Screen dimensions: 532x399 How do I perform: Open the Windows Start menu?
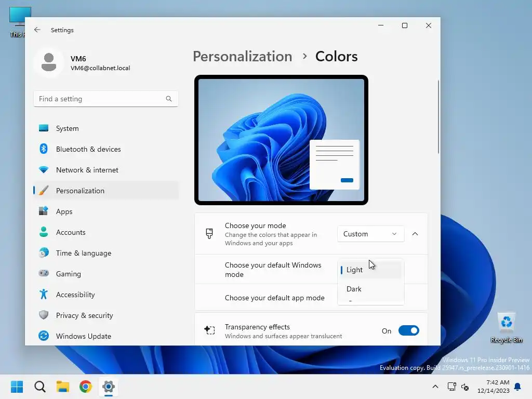pyautogui.click(x=17, y=387)
